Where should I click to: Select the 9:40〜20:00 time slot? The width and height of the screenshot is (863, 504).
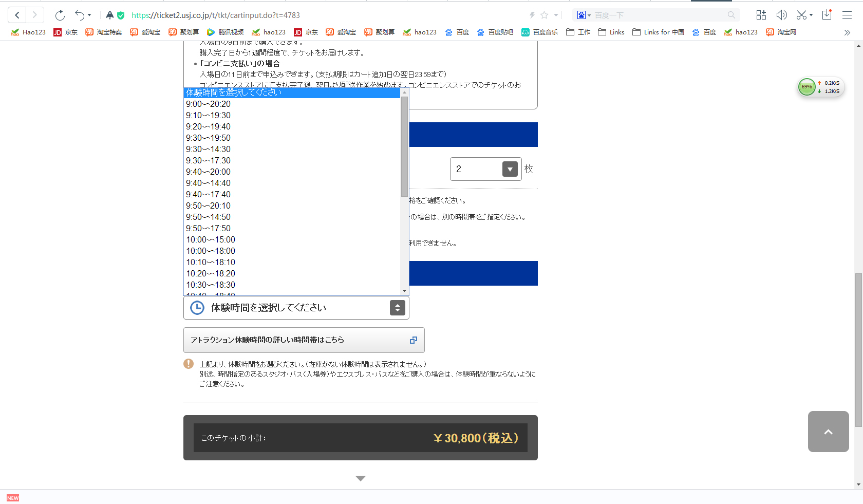pyautogui.click(x=292, y=172)
